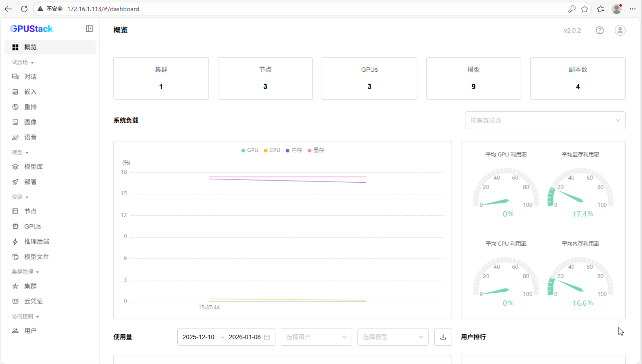Bookmark this page with the star icon
This screenshot has width=642, height=364.
[x=585, y=9]
